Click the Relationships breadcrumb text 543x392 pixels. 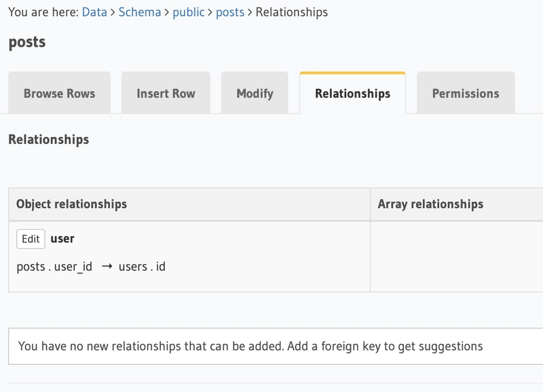pos(291,12)
